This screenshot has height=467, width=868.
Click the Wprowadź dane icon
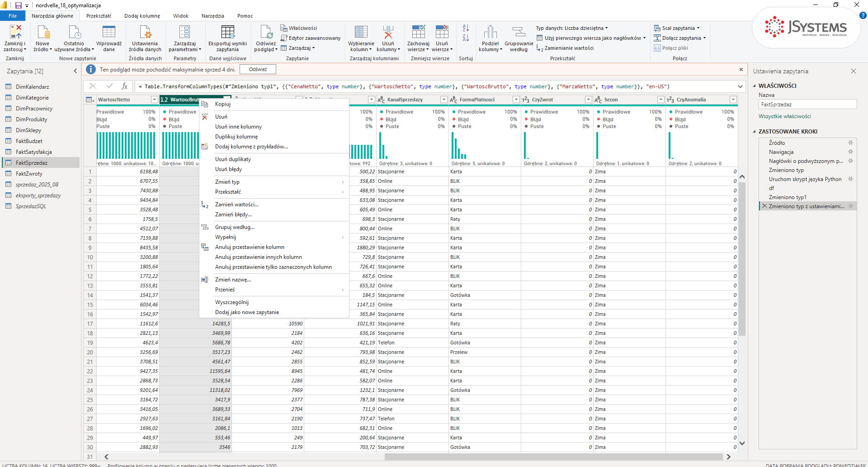(x=109, y=32)
